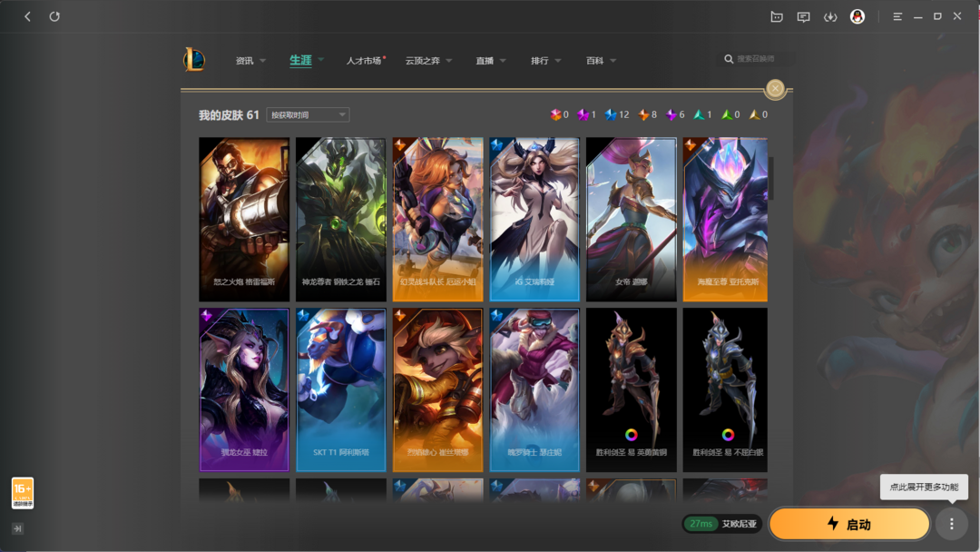Open the 驯龙女巫 婕拉 skin card
Viewport: 980px width, 552px height.
[x=244, y=389]
